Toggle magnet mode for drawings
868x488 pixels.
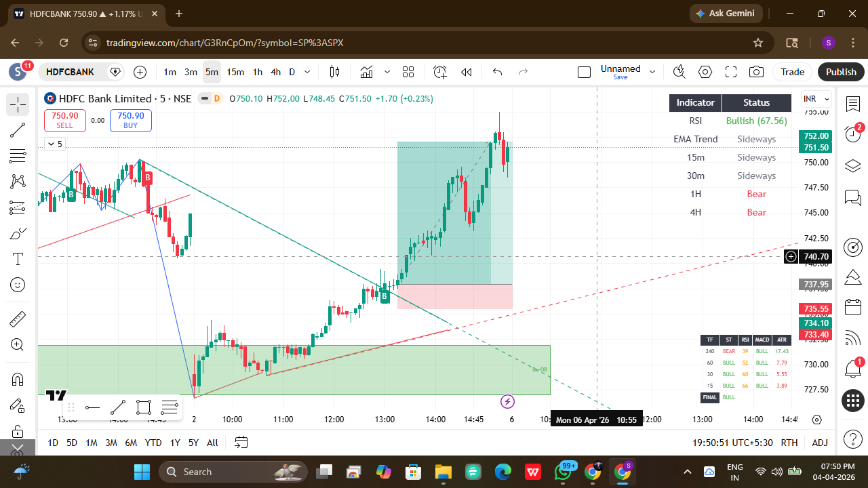(18, 380)
